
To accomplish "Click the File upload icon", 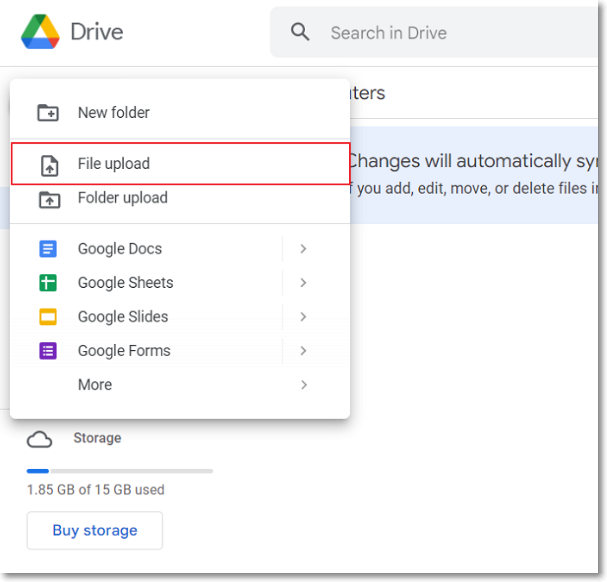I will (50, 165).
